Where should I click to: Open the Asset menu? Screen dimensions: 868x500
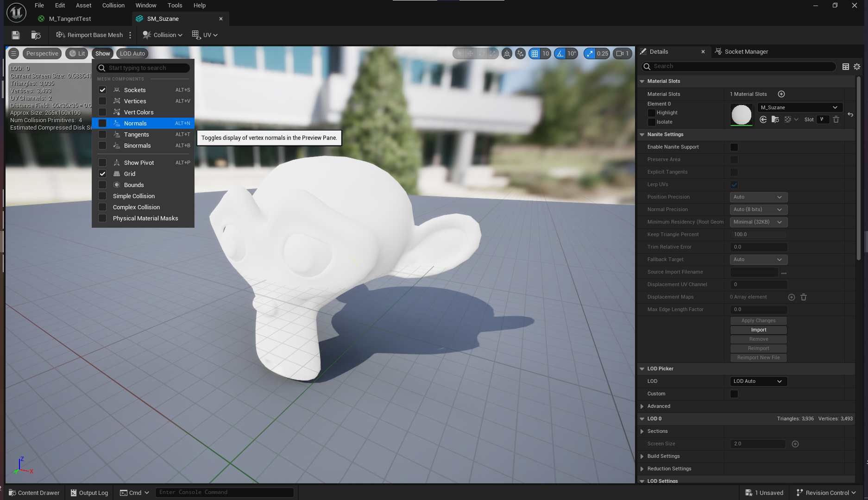point(83,6)
